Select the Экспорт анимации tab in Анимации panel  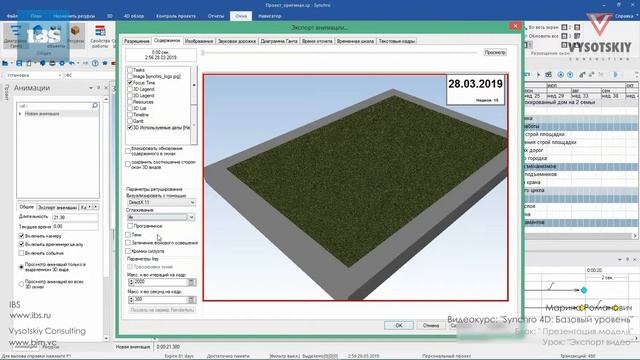[57, 207]
